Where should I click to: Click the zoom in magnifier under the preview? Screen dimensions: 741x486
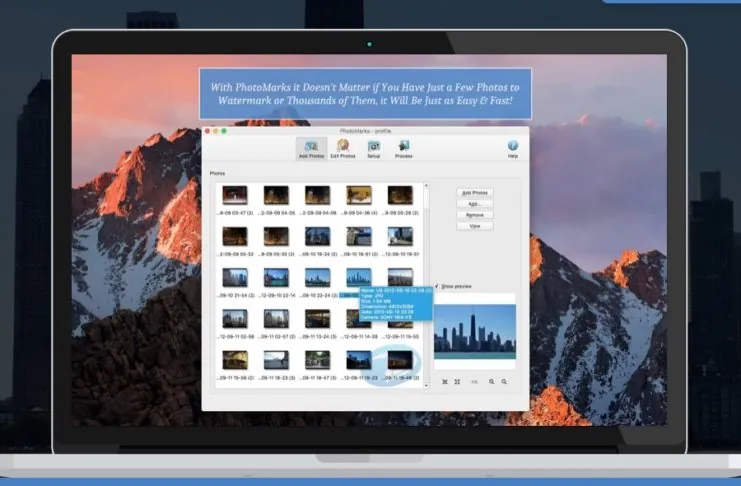point(491,382)
